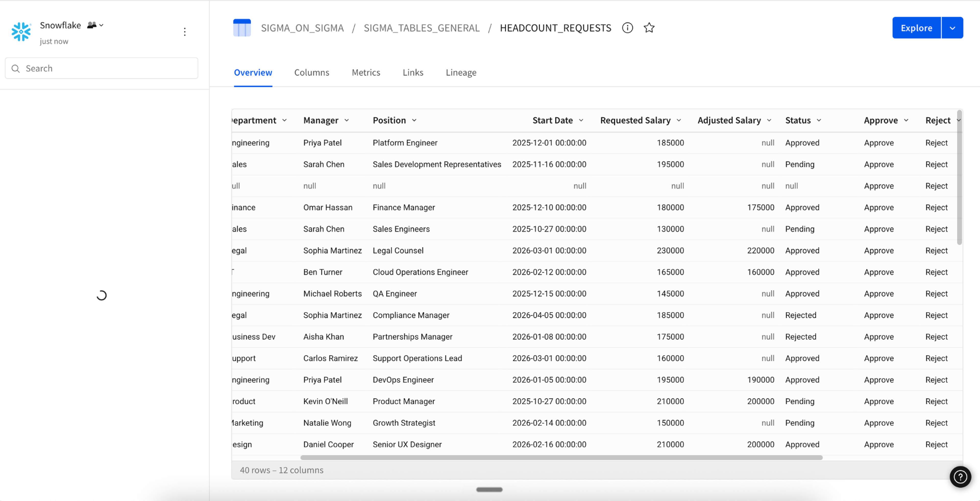Click Approve in Platform Engineer row

coord(879,143)
